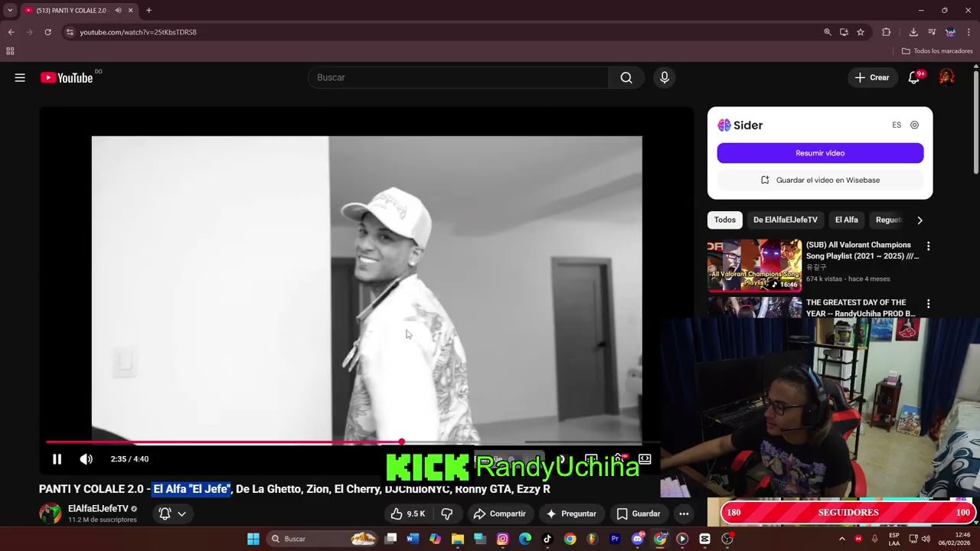Viewport: 980px width, 551px height.
Task: Show more filter chips with right arrow
Action: (x=920, y=220)
